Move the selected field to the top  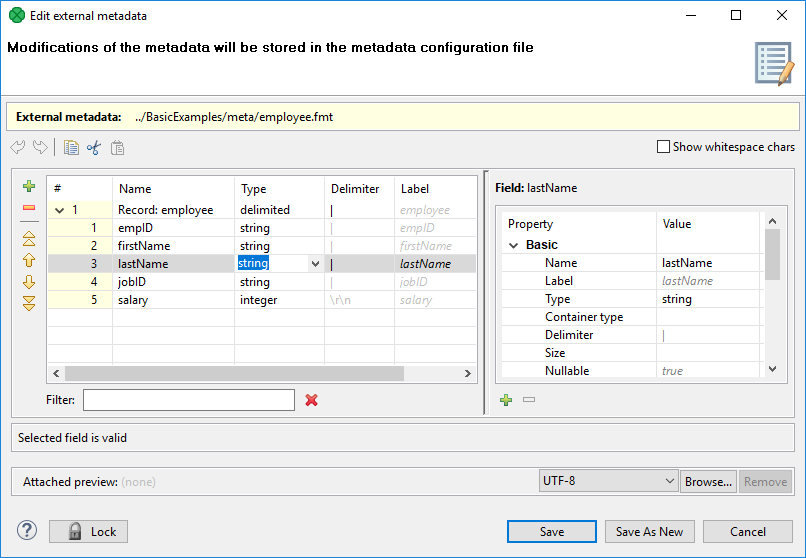click(29, 239)
